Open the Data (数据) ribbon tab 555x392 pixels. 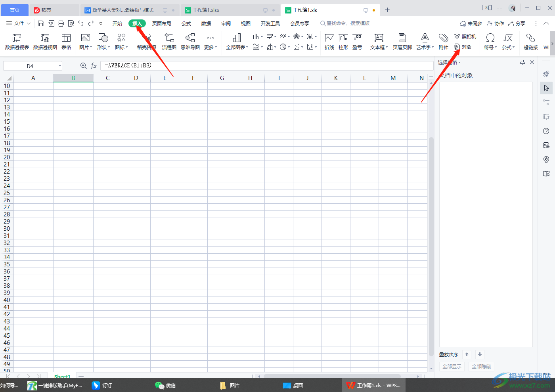pos(206,23)
